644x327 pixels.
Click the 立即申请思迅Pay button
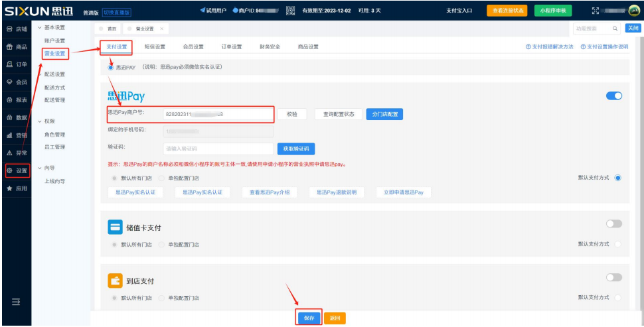404,192
